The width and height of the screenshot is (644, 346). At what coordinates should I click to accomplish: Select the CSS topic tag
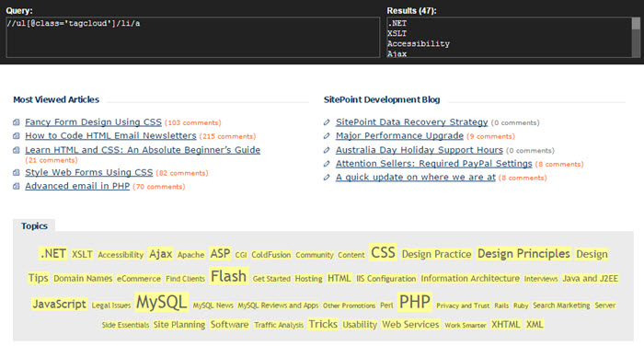coord(383,252)
